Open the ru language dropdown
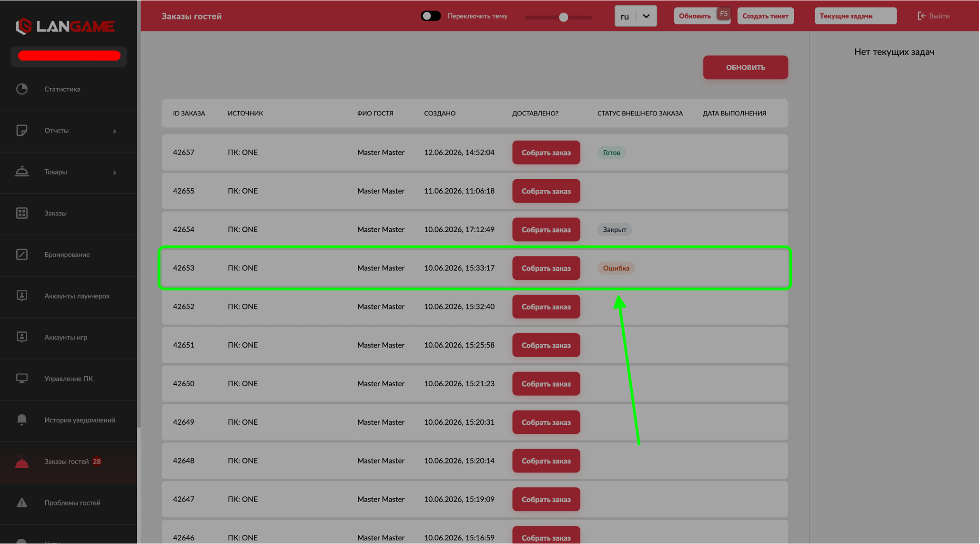 click(x=636, y=16)
